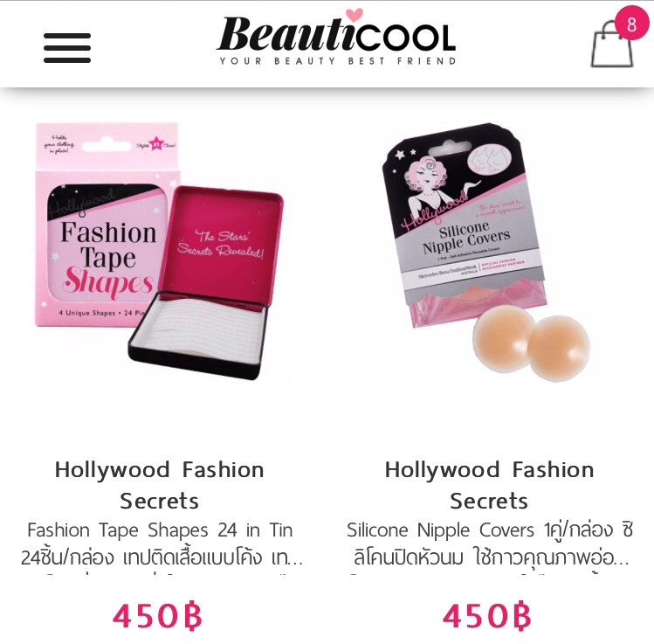Open the shopping bag cart
Viewport: 654px width, 644px height.
(612, 45)
